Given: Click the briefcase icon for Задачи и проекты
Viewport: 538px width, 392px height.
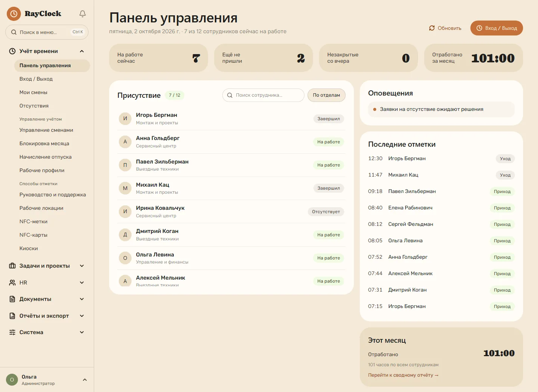Looking at the screenshot, I should click(x=12, y=266).
